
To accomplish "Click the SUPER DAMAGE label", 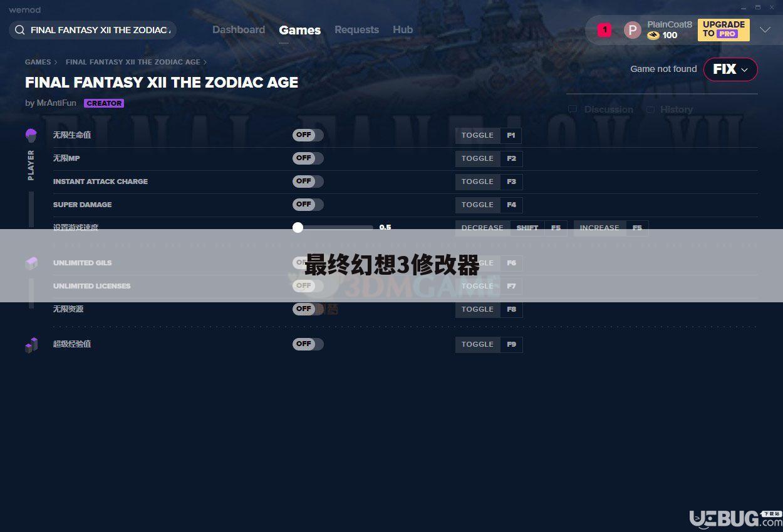I will point(82,205).
